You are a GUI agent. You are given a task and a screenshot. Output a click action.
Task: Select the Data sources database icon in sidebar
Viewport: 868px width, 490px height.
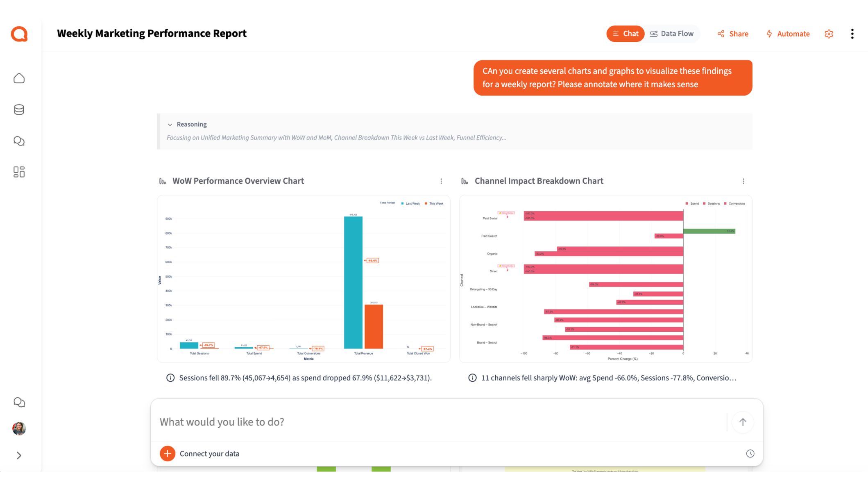click(19, 109)
